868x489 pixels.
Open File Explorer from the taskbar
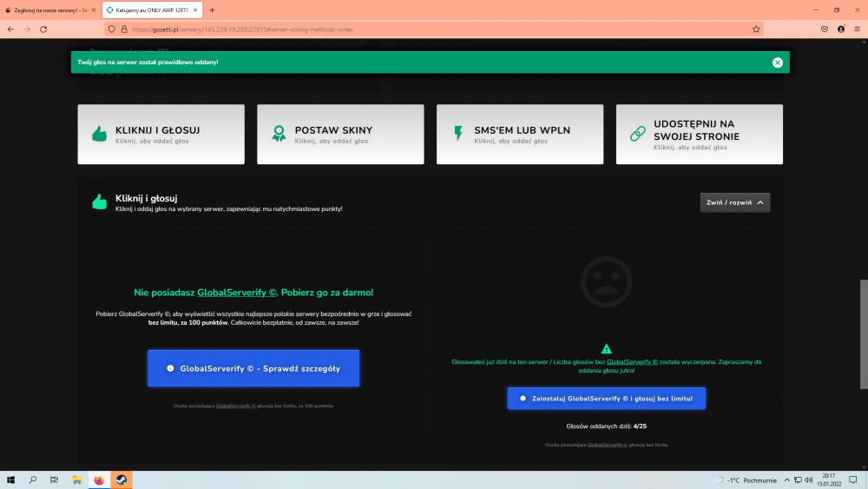pyautogui.click(x=77, y=480)
